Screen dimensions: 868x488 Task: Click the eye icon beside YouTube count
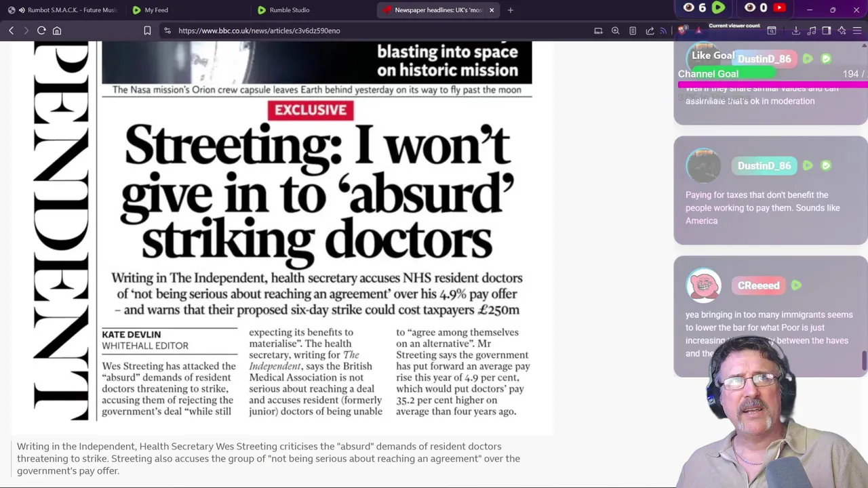pyautogui.click(x=750, y=7)
